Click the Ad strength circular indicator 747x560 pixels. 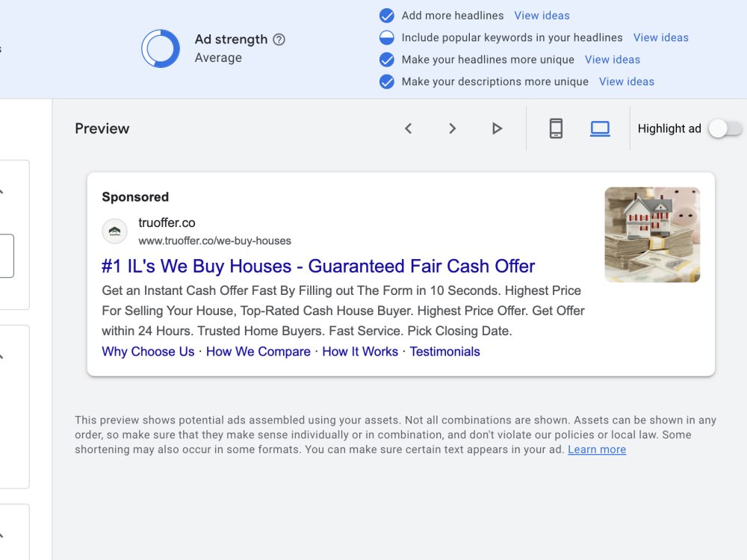pos(161,49)
